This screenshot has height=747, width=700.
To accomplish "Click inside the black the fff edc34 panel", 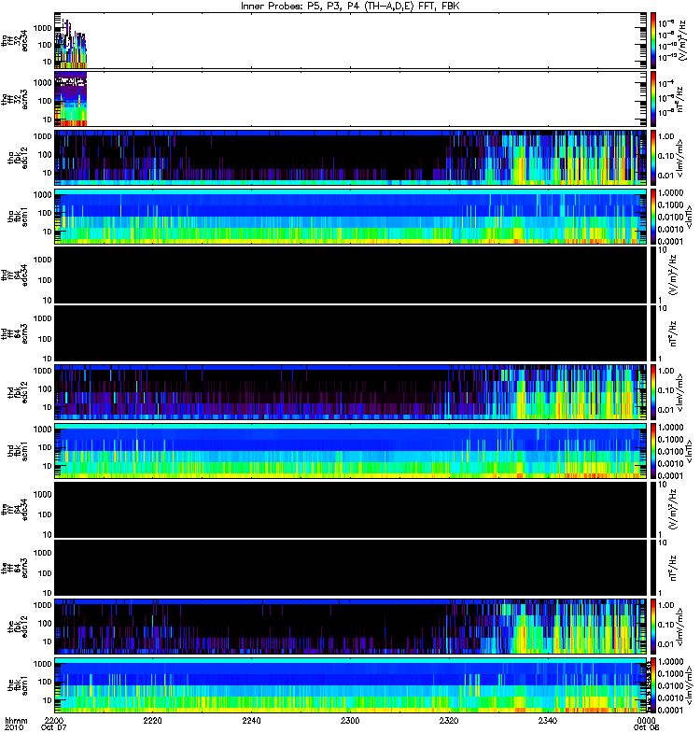I will click(351, 509).
